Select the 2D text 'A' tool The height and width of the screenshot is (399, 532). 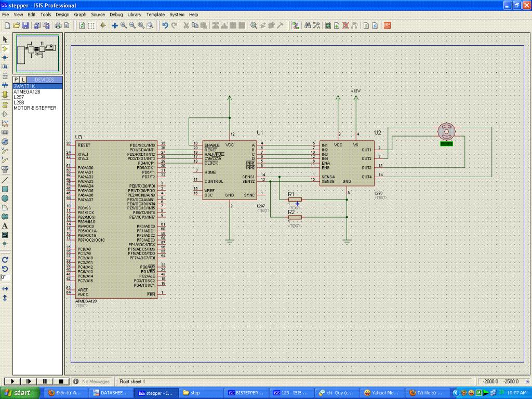pos(5,225)
